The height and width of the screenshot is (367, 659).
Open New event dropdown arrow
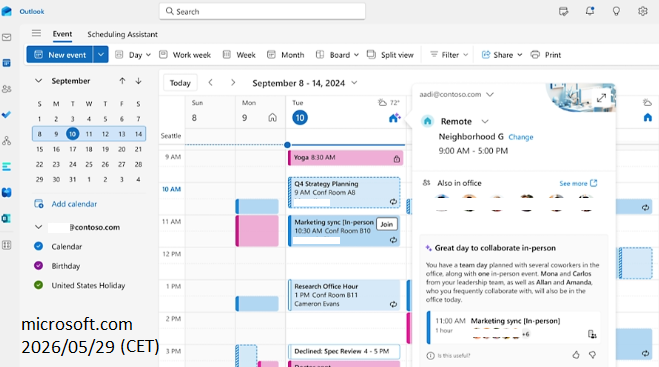101,55
